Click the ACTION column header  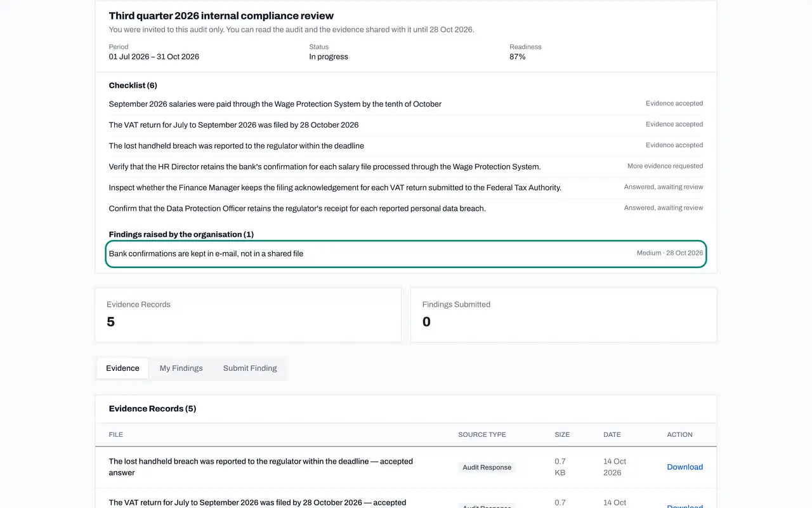[x=680, y=435]
